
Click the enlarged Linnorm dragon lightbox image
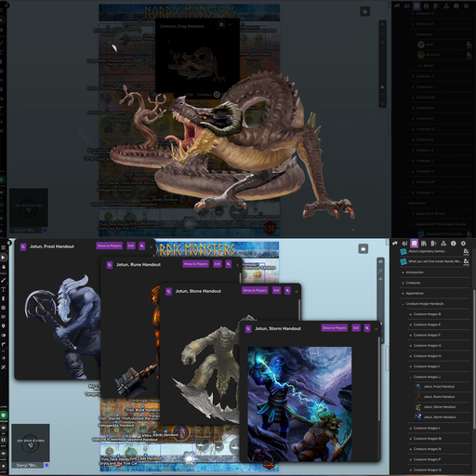click(x=232, y=146)
